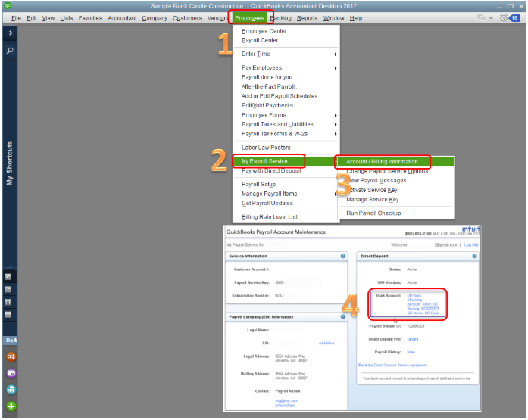The image size is (528, 420).
Task: Open Direct Deposit help icon
Action: (474, 256)
